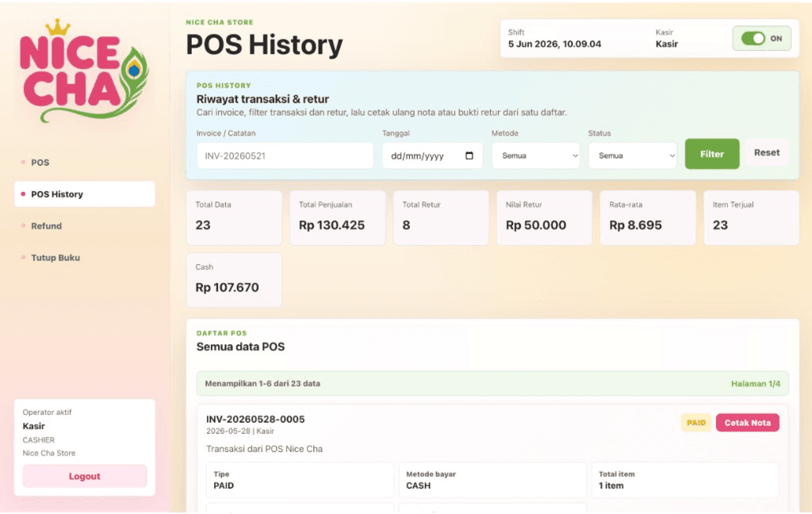The height and width of the screenshot is (514, 812).
Task: Select the Total Penjualan Rp 130.425 card
Action: coord(337,217)
